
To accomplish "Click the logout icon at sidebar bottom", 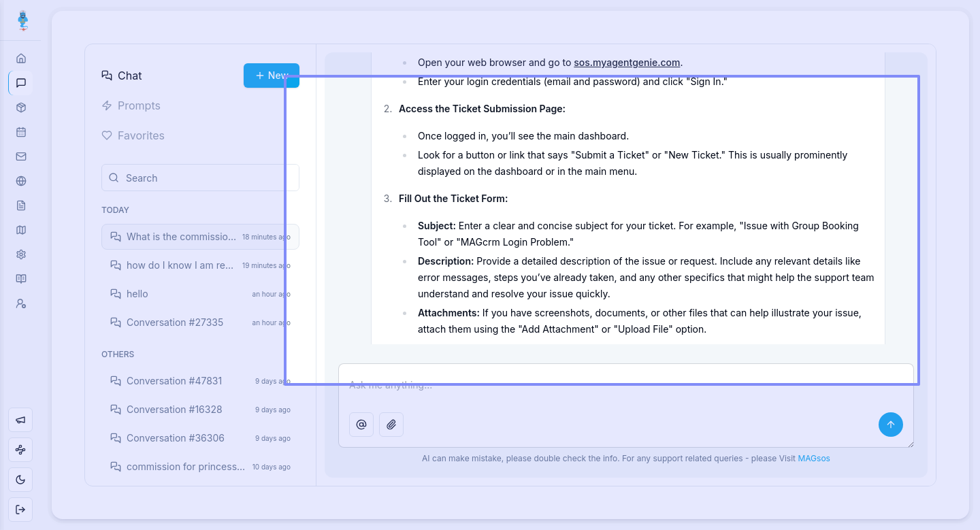I will coord(20,510).
